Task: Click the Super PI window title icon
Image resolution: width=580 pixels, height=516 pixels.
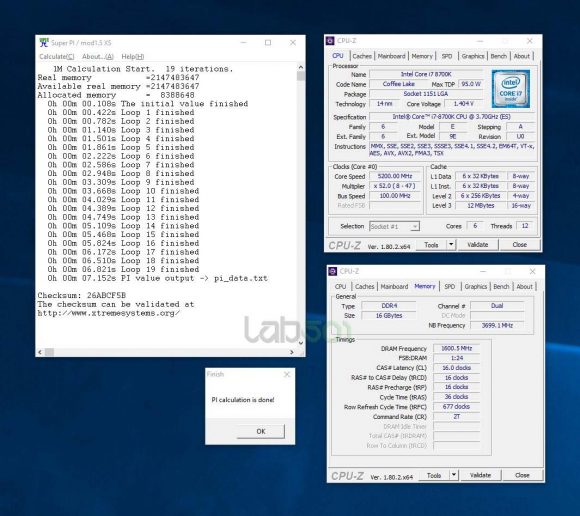Action: pos(44,43)
